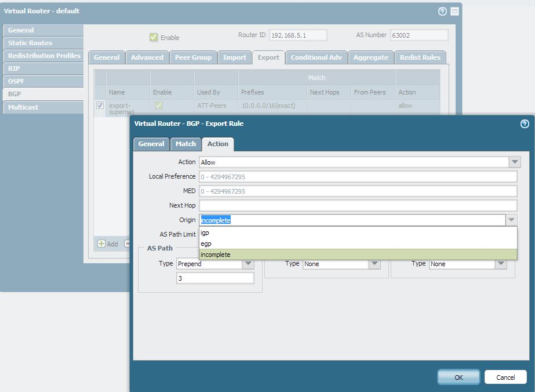Screen dimensions: 535x392
Task: Click the MED input field
Action: 358,191
